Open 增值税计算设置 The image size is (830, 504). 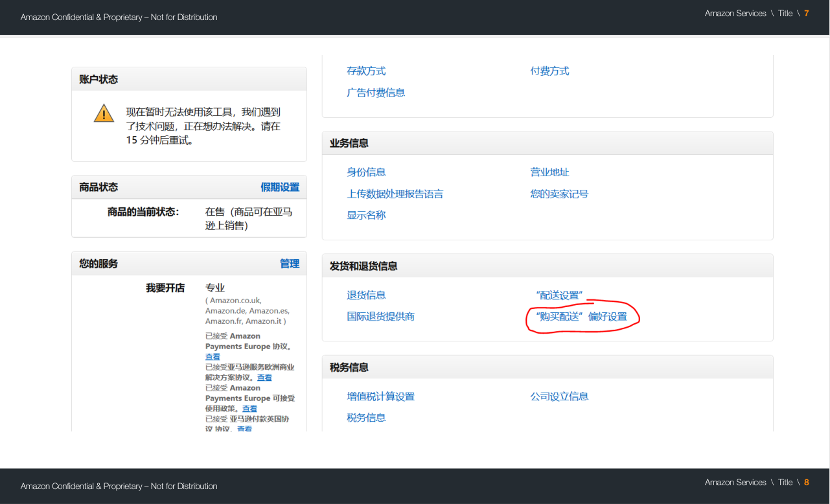pos(380,396)
